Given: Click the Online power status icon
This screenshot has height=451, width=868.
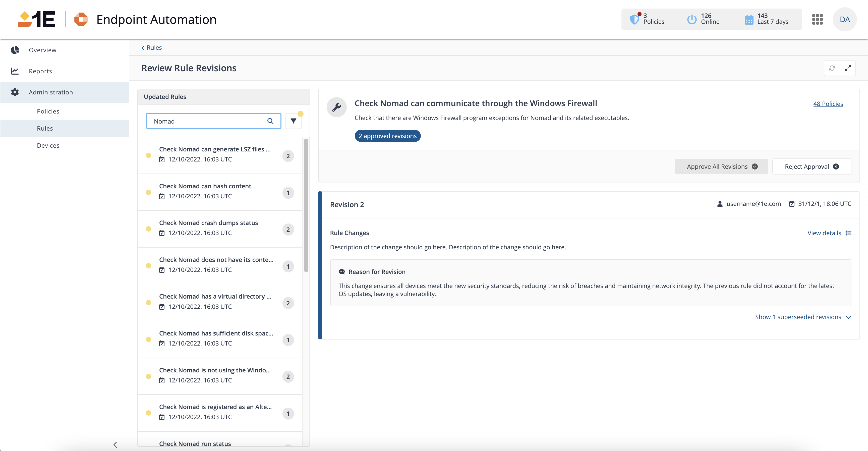Looking at the screenshot, I should pyautogui.click(x=692, y=19).
